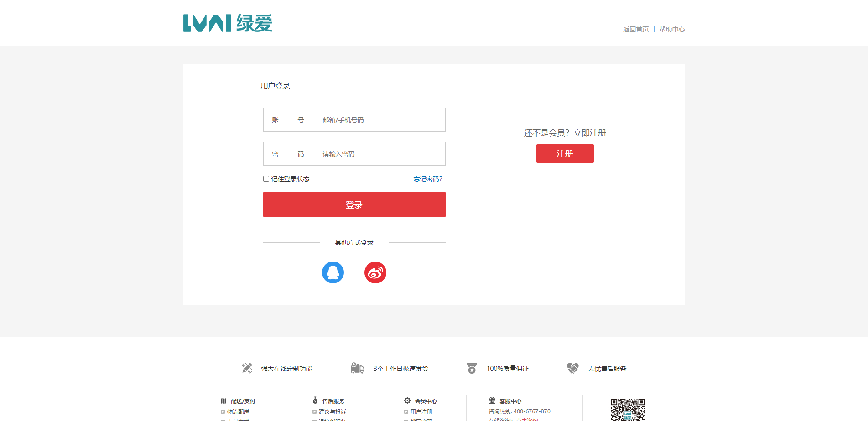Click the headset icon beside 客服中心

click(492, 400)
